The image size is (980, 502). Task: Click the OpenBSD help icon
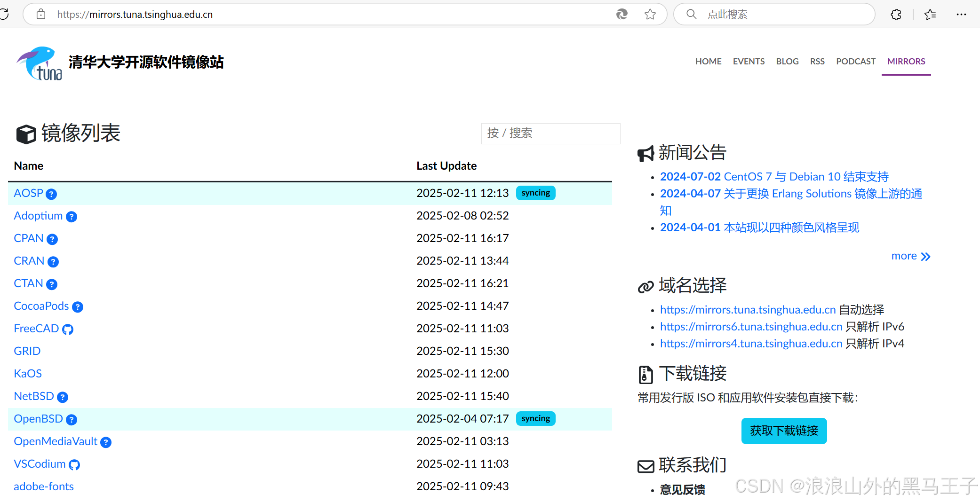[72, 420]
